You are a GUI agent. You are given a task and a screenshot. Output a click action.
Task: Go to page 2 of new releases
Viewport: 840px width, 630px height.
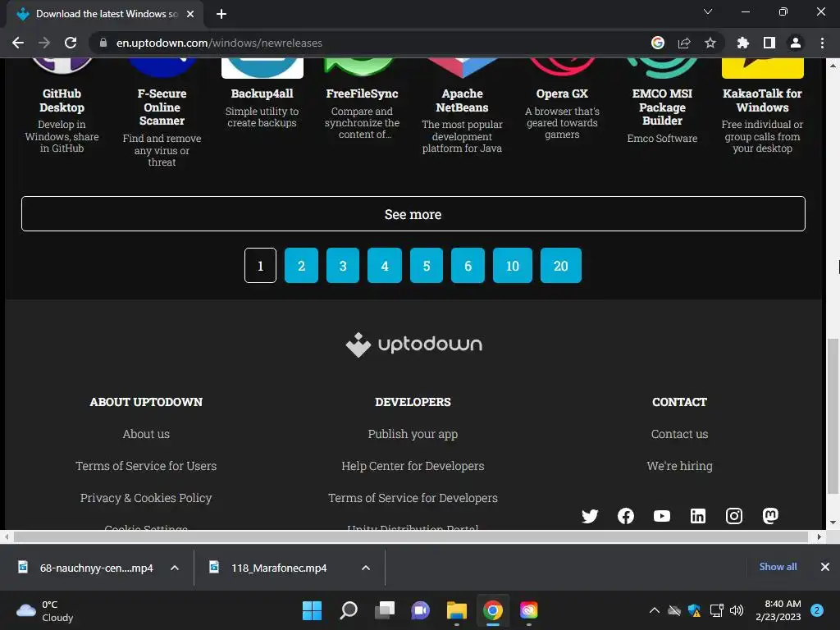click(301, 265)
